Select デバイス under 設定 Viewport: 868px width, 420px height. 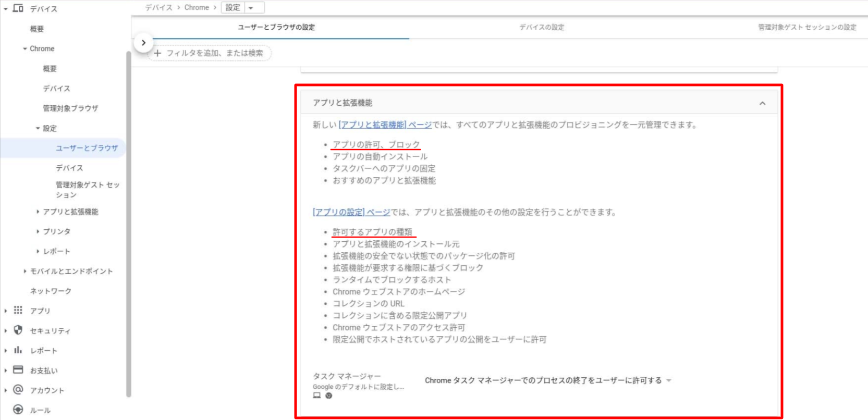(x=69, y=168)
